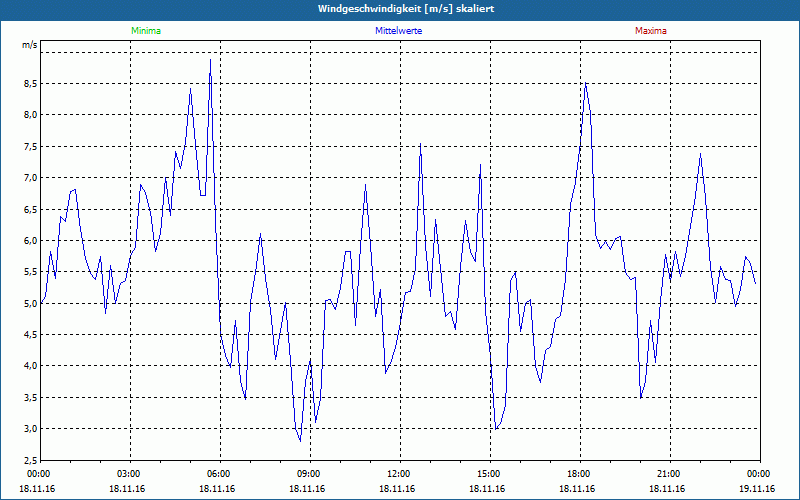Click the 15:00 time label
This screenshot has width=800, height=500.
[490, 474]
